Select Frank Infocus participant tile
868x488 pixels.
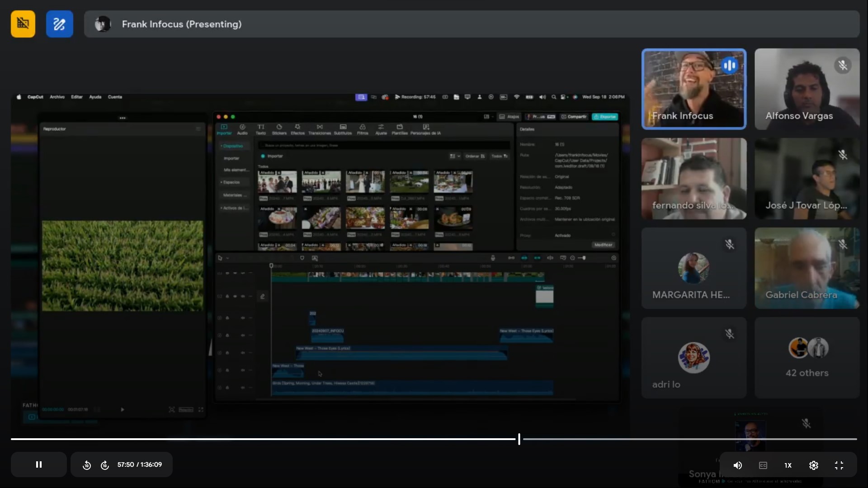coord(693,89)
